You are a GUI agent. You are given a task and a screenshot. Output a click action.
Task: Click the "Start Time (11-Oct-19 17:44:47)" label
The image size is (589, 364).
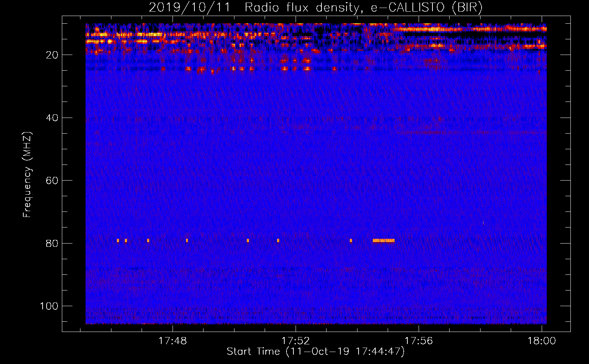point(316,352)
